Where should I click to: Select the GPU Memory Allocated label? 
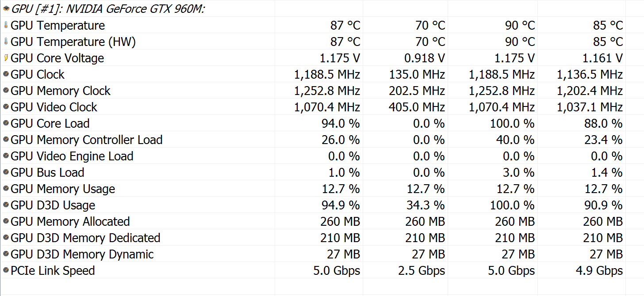[x=70, y=222]
